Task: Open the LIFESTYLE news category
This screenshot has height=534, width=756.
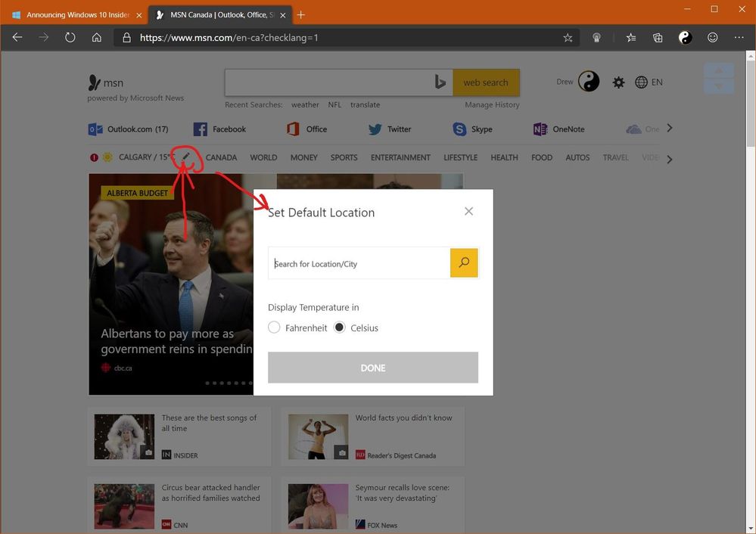Action: click(460, 157)
